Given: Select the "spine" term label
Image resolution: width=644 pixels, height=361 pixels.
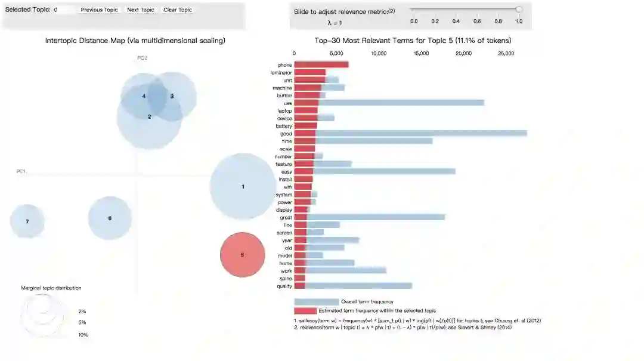Looking at the screenshot, I should click(x=286, y=279).
